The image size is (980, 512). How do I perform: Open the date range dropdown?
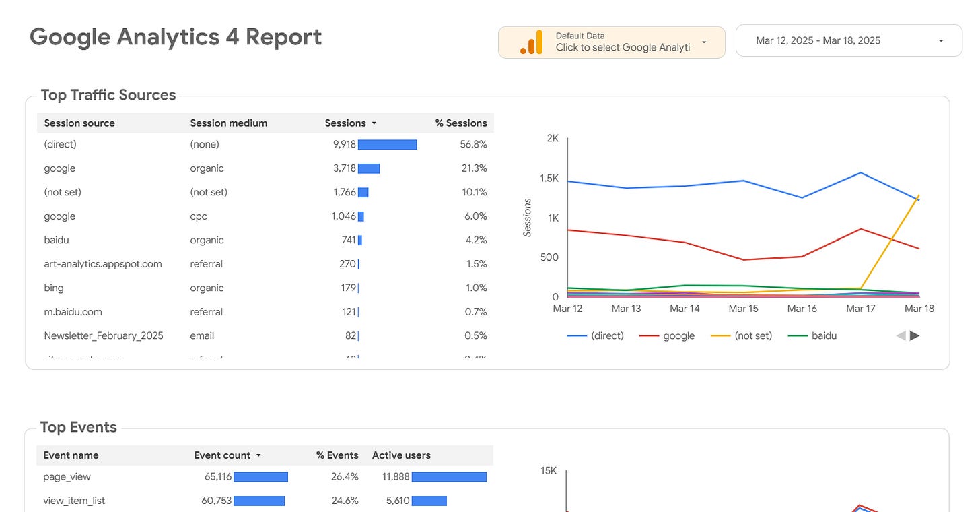pos(941,40)
